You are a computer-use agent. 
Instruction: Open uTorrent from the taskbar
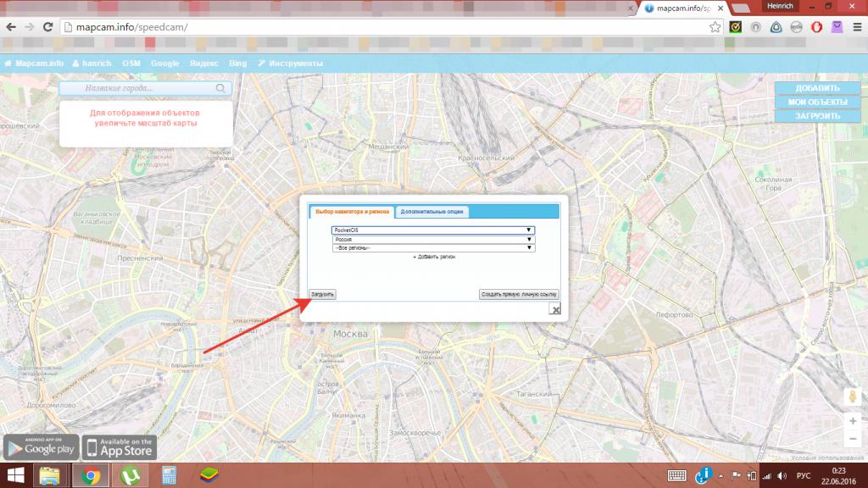point(126,474)
